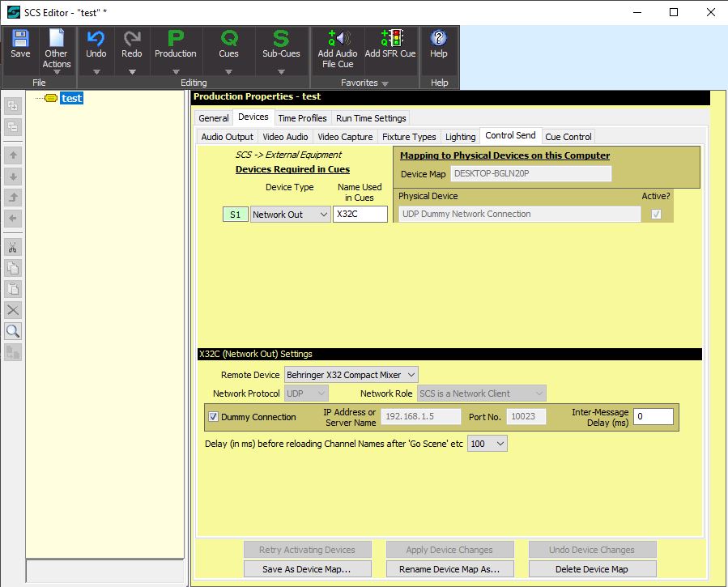Open the Cues (Q) toolbar icon
Viewport: 728px width, 587px height.
pyautogui.click(x=228, y=39)
